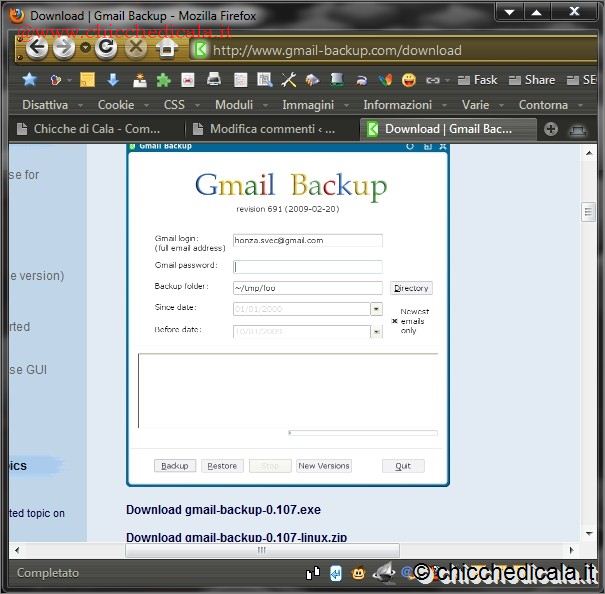Open the Since date dropdown arrow

pyautogui.click(x=376, y=309)
